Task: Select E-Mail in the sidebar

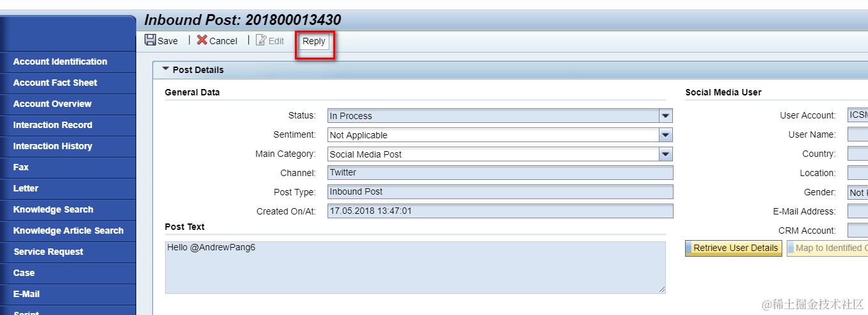Action: pyautogui.click(x=68, y=295)
